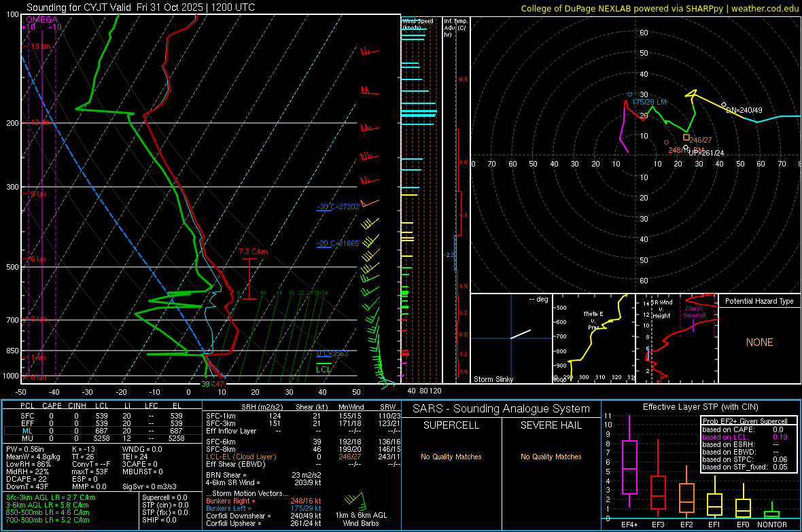This screenshot has width=802, height=532.
Task: Click the green LCL marker line
Action: (324, 363)
